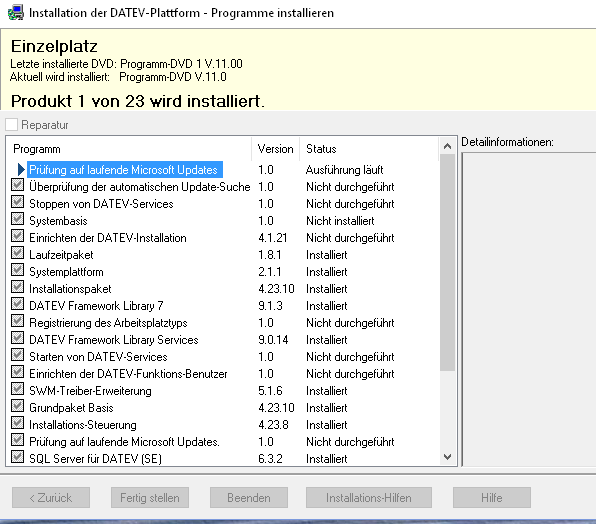Toggle checkbox for DATEV Framework Library Services
The image size is (596, 524).
pos(17,338)
